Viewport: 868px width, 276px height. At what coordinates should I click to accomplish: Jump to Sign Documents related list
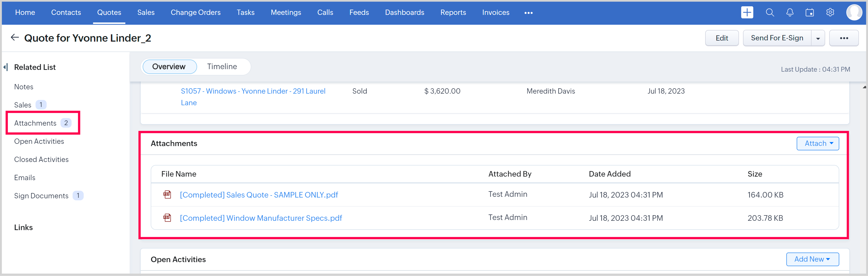[x=41, y=196]
